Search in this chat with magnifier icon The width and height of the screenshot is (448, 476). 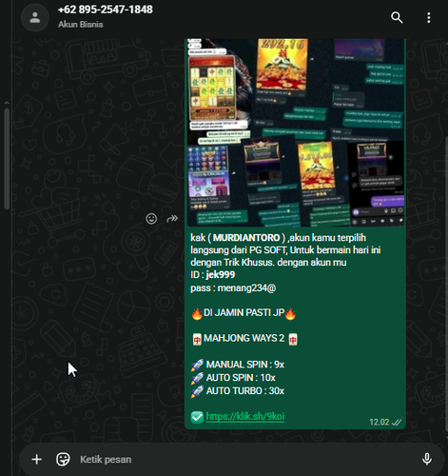(397, 17)
